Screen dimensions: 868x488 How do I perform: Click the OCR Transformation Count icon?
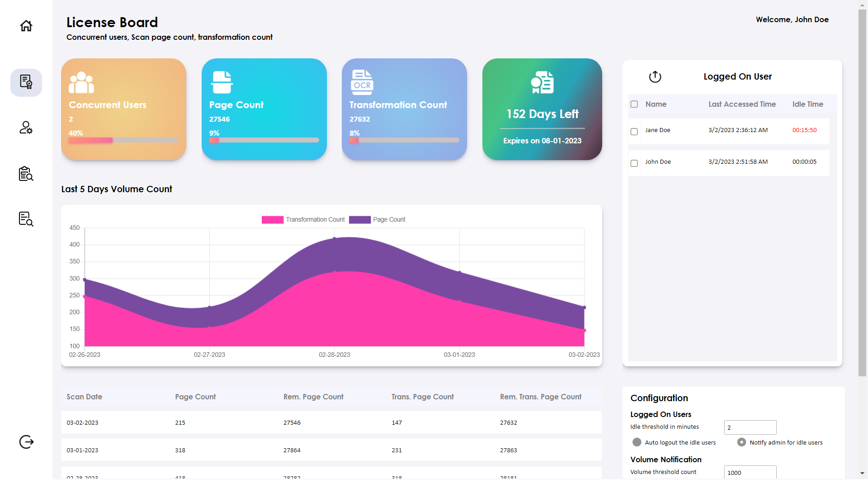pos(362,82)
